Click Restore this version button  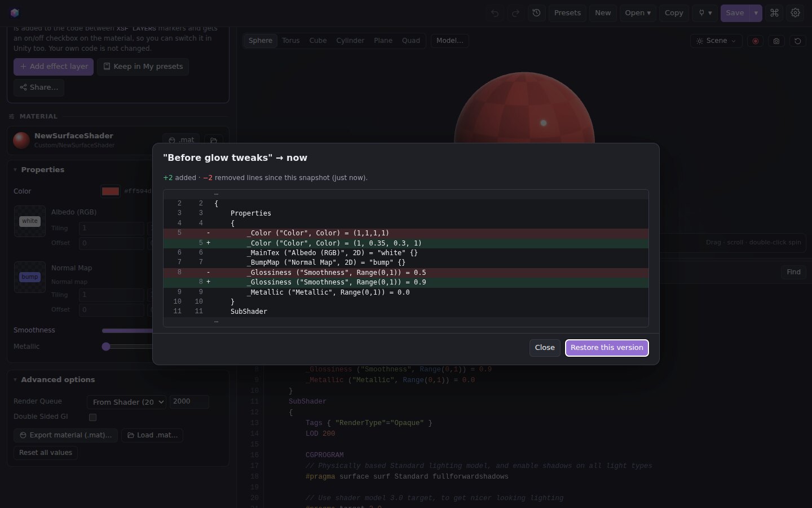point(607,348)
